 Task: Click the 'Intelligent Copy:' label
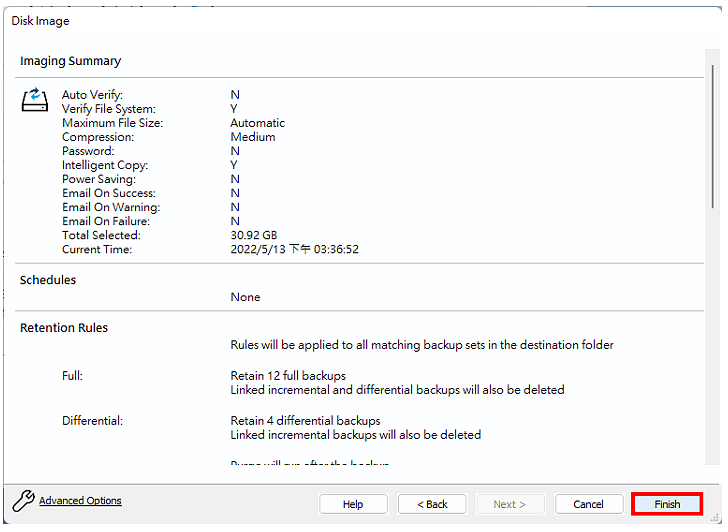coord(105,165)
